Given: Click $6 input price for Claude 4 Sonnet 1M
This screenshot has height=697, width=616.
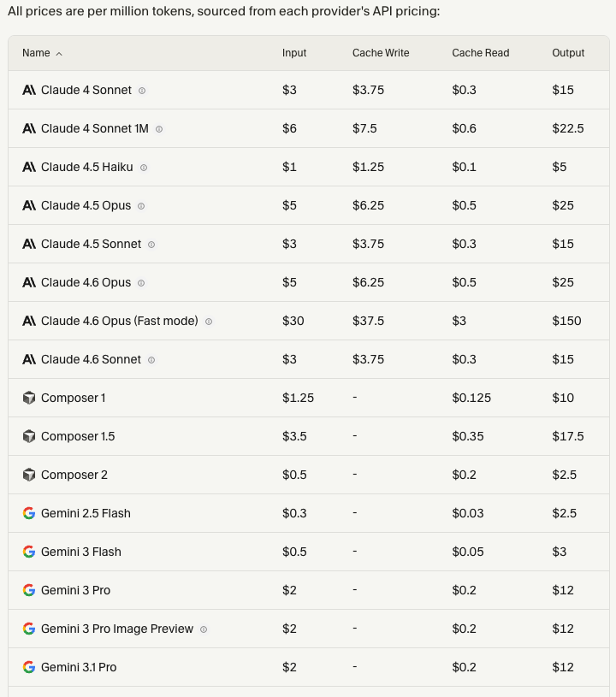Looking at the screenshot, I should (x=289, y=128).
